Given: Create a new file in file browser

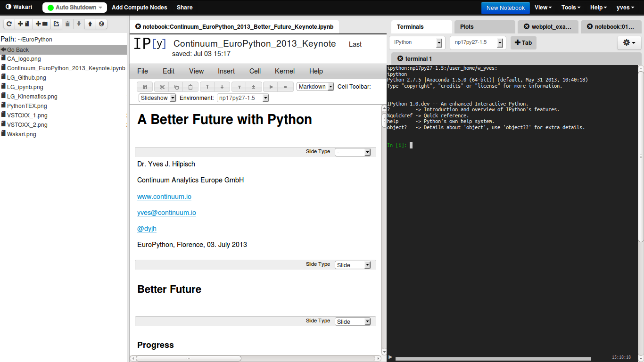Looking at the screenshot, I should [23, 24].
